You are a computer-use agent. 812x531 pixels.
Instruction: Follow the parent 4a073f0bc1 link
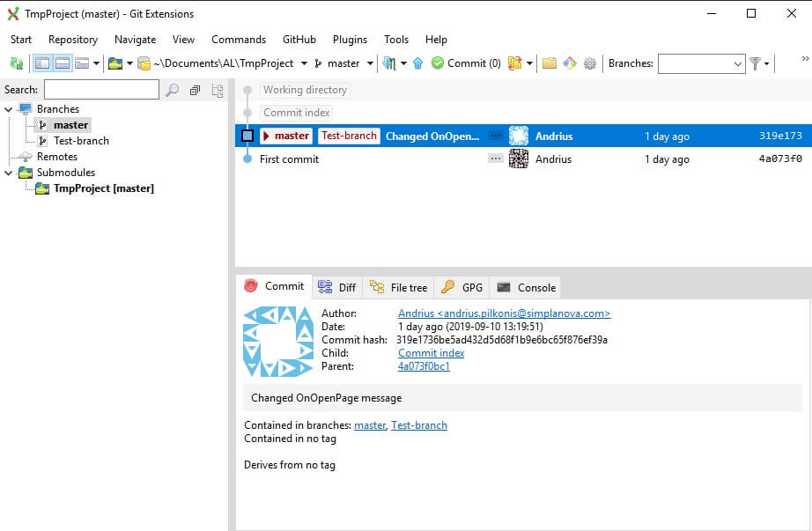[424, 366]
